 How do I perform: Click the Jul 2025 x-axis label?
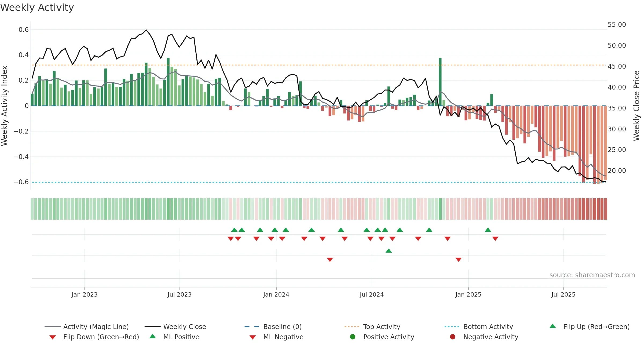tap(563, 294)
